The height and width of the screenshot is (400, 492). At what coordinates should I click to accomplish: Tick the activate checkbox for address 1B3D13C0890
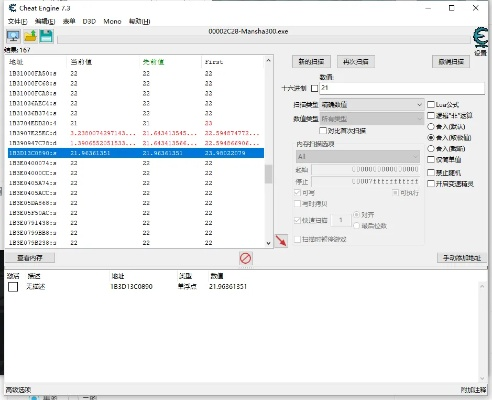(13, 287)
